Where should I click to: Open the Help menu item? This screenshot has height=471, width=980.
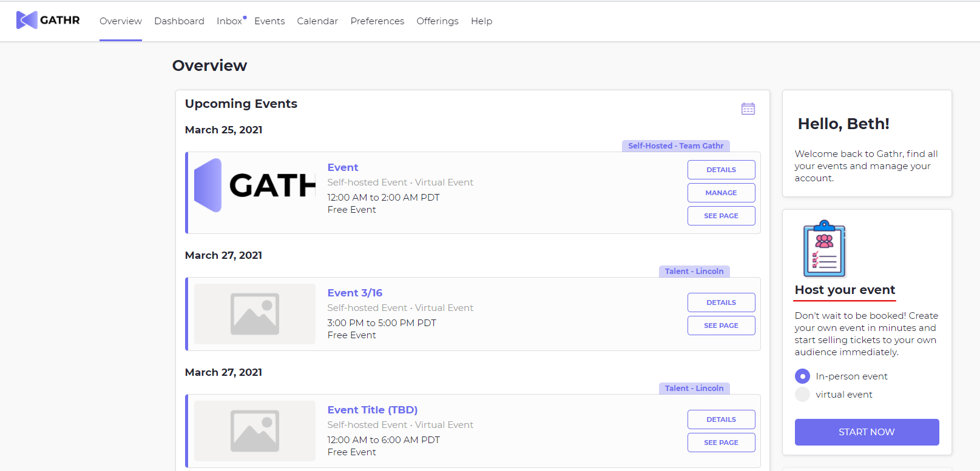481,21
